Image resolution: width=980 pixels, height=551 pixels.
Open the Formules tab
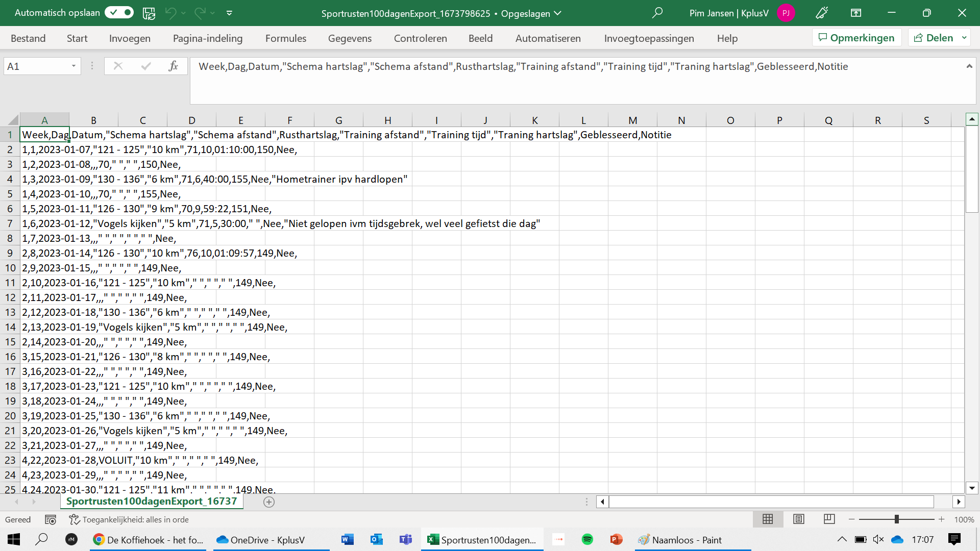pos(286,38)
